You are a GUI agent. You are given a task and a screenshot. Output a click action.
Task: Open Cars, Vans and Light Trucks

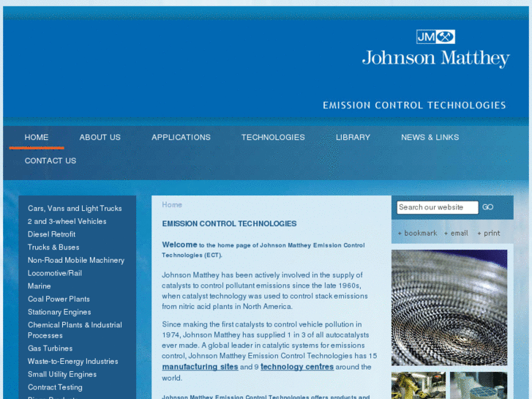pyautogui.click(x=75, y=208)
